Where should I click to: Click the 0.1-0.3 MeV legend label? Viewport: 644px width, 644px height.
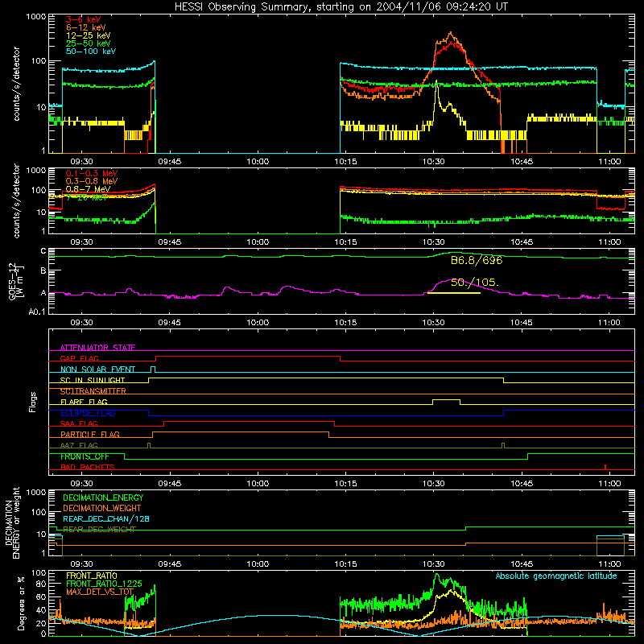92,173
